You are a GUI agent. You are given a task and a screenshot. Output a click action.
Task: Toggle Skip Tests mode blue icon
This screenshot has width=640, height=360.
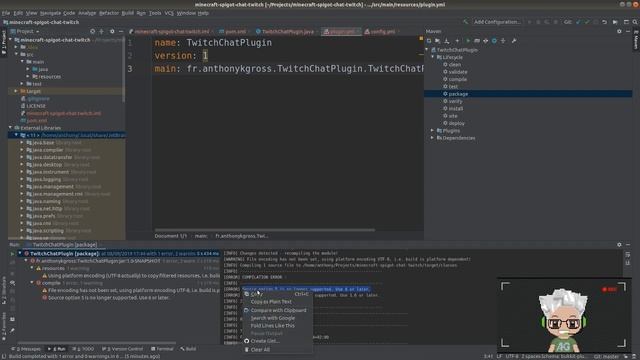click(x=494, y=41)
